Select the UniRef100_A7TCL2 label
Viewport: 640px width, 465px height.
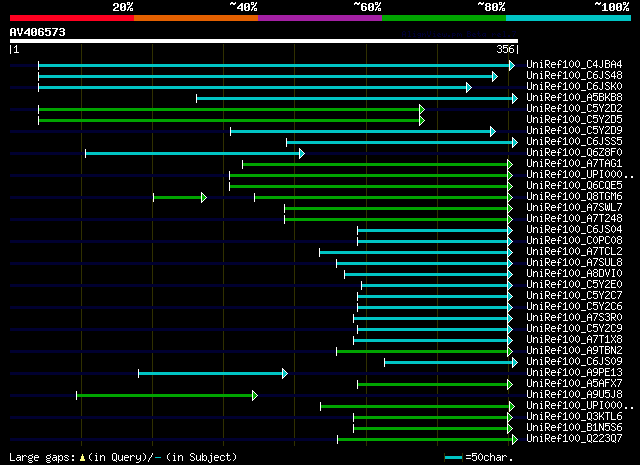coord(574,252)
